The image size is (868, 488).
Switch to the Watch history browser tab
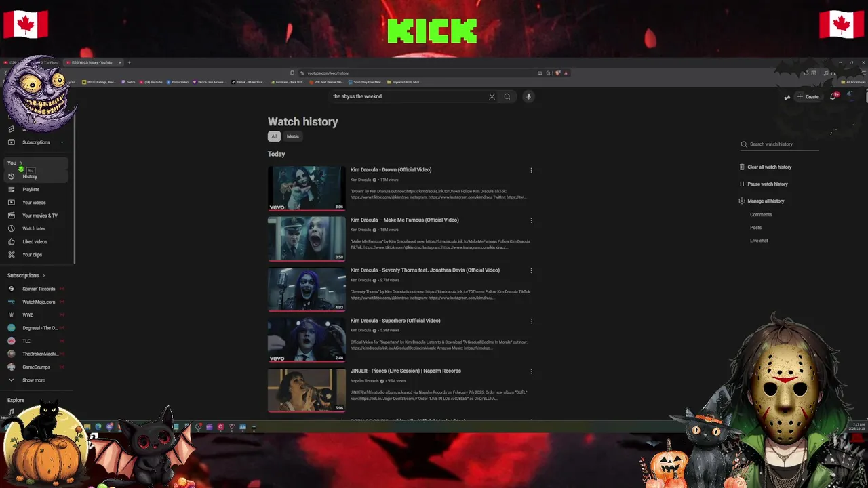point(93,62)
